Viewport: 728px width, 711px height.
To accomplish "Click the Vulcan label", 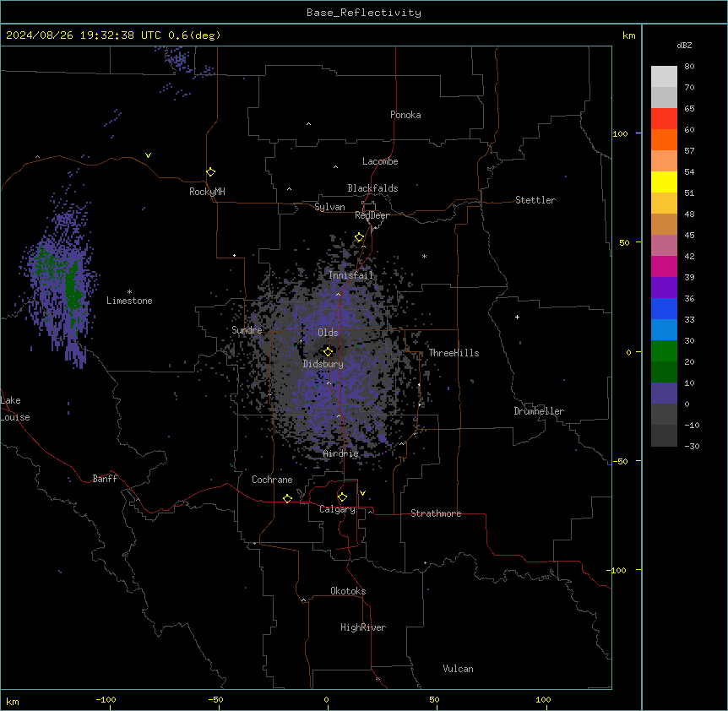I will [x=458, y=669].
